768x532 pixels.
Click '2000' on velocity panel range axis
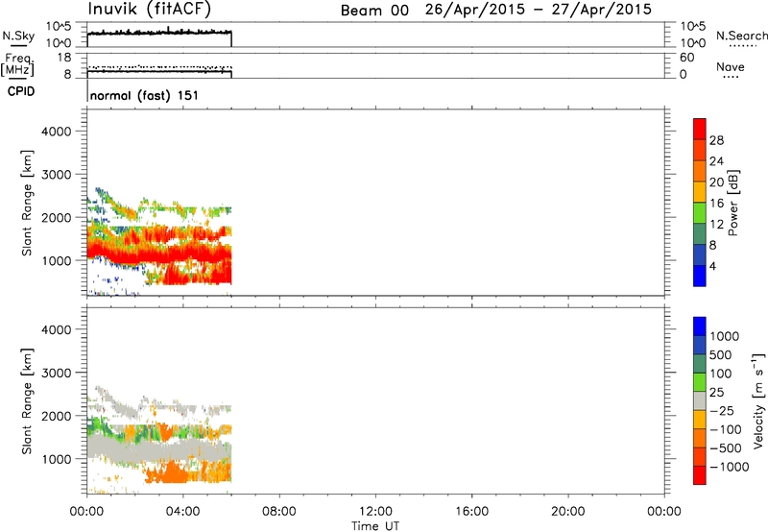click(56, 416)
